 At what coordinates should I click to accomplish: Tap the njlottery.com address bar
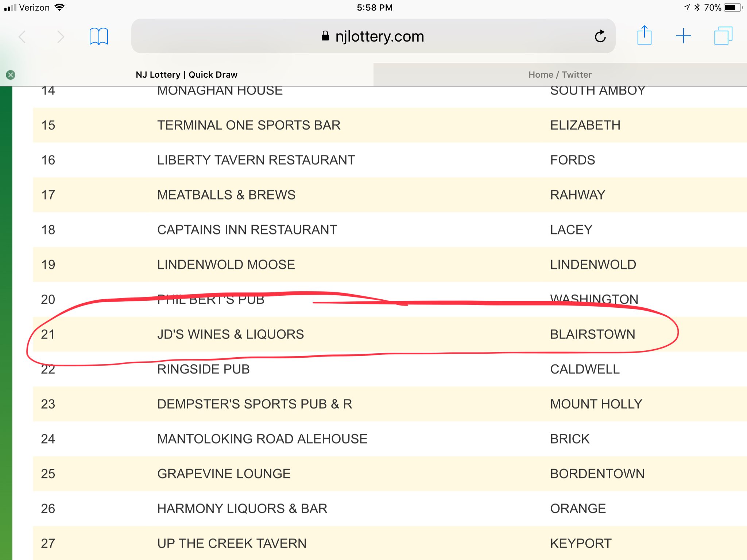click(x=379, y=36)
